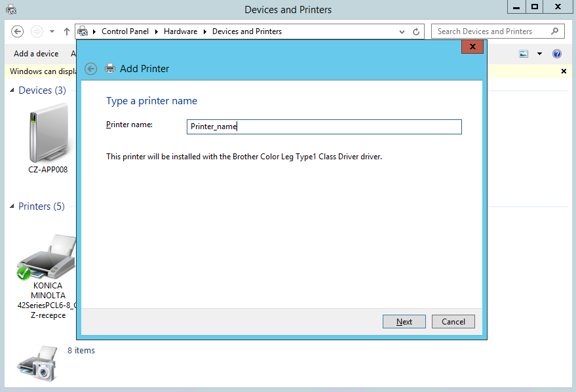Click the back arrow in Add Printer dialog
The height and width of the screenshot is (392, 576).
90,68
